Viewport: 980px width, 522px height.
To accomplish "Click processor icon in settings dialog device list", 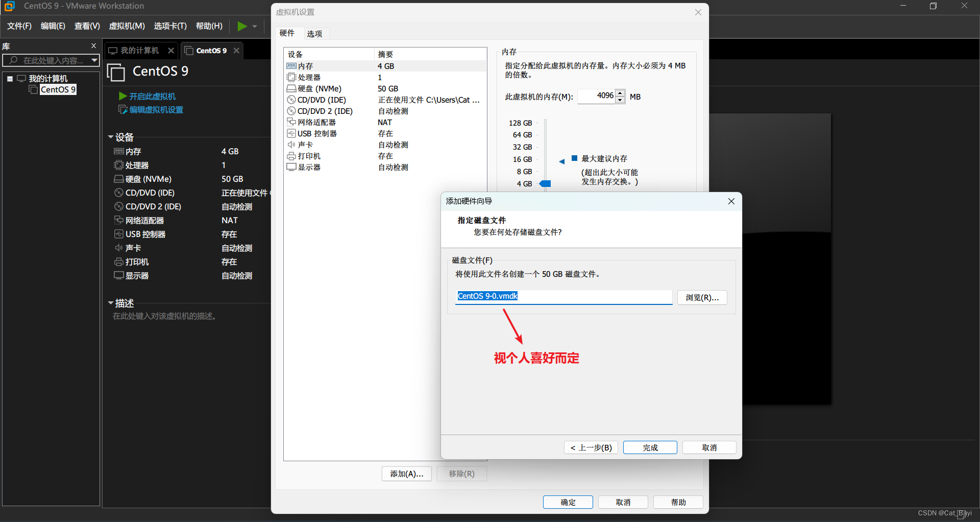I will (x=291, y=77).
